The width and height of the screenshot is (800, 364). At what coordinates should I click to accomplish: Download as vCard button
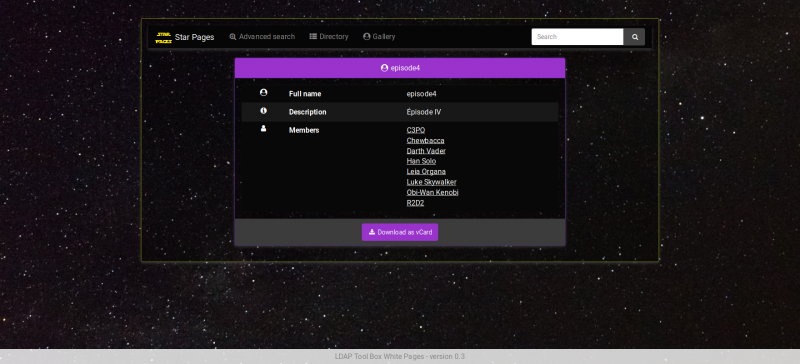400,232
